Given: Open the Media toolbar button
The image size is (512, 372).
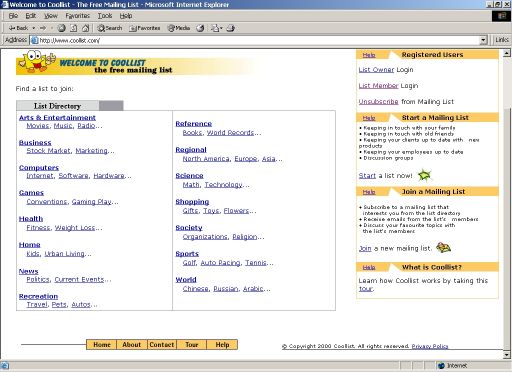Looking at the screenshot, I should click(x=179, y=28).
